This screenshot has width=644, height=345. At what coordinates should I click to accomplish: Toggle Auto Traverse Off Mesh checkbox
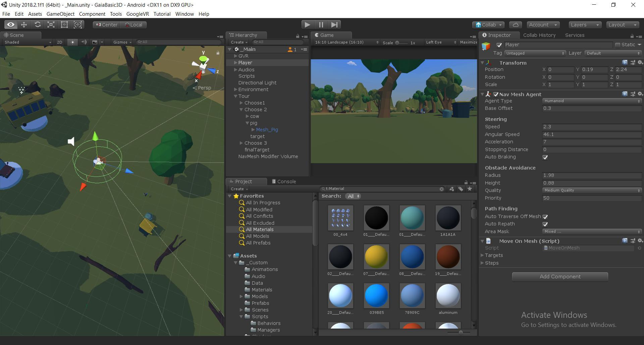point(545,217)
